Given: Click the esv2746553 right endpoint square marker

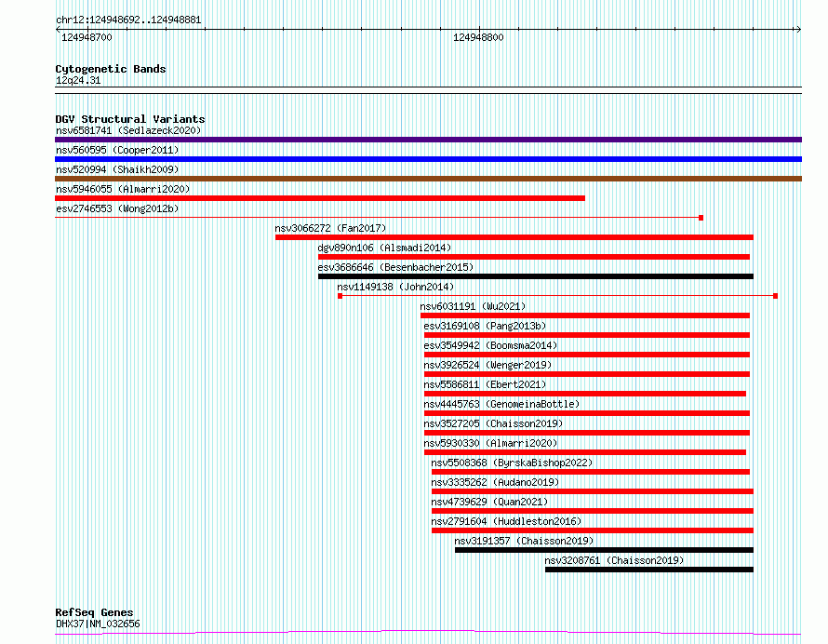Looking at the screenshot, I should (x=701, y=218).
